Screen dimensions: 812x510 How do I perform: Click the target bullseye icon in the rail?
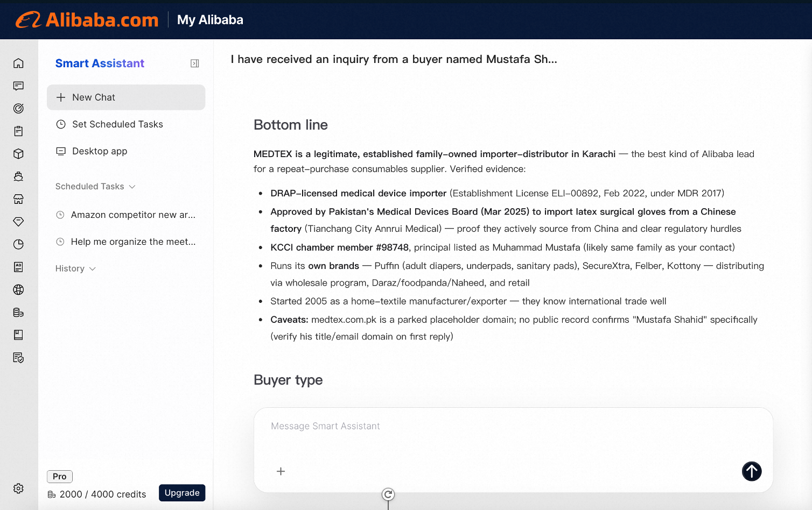pos(18,109)
